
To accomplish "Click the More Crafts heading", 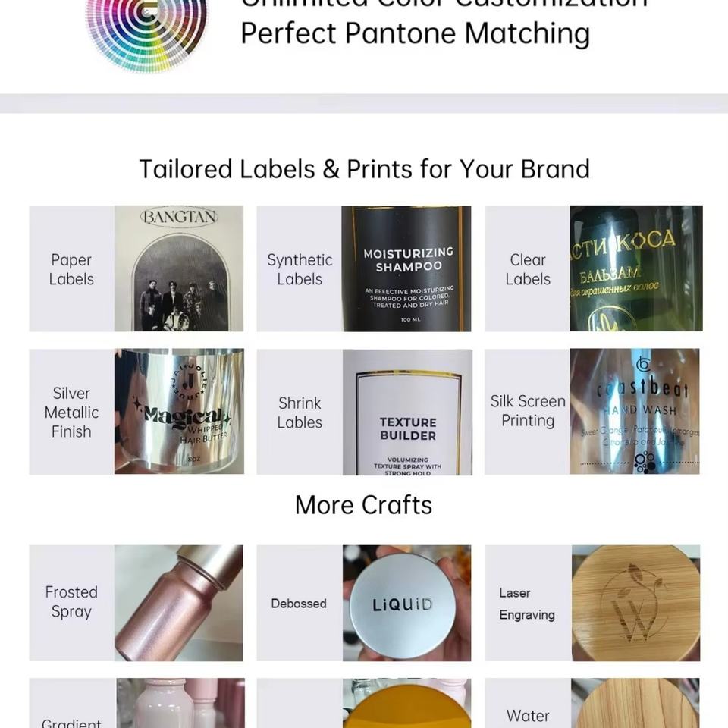I will click(x=363, y=505).
